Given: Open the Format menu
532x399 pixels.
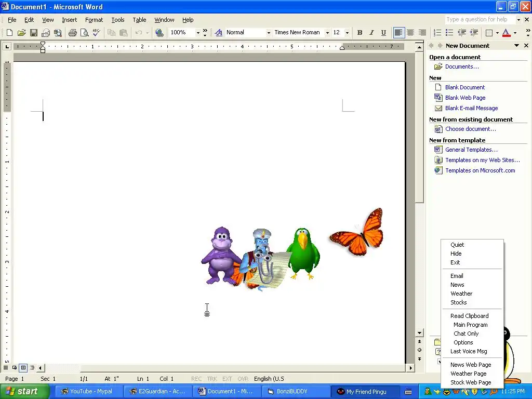Looking at the screenshot, I should click(x=94, y=20).
